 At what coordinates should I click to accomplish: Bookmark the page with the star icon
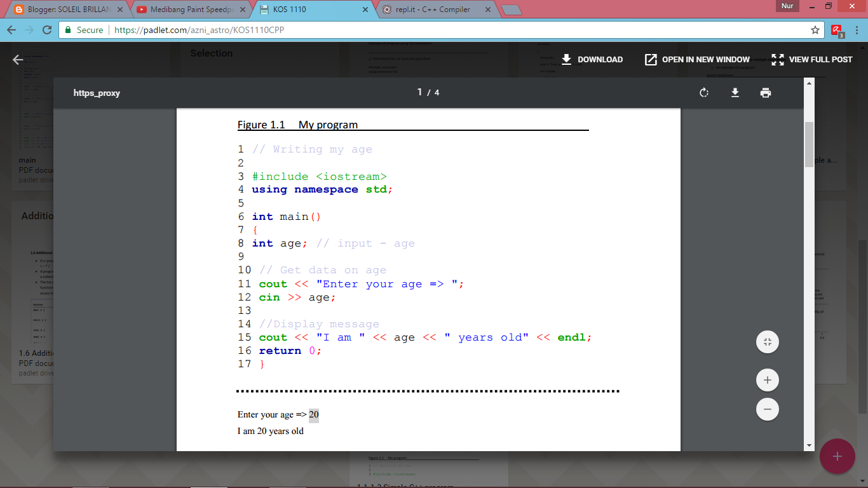click(x=817, y=29)
